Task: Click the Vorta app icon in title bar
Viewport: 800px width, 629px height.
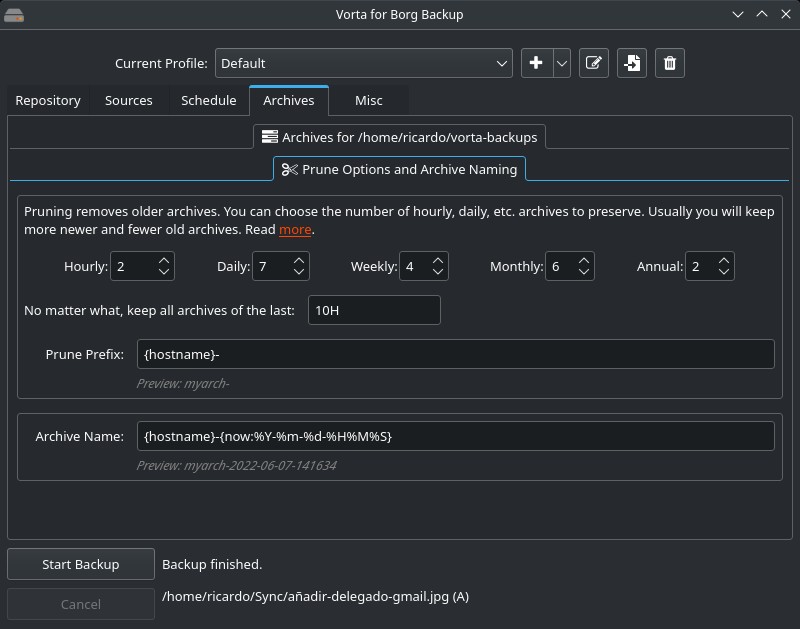Action: [x=14, y=15]
